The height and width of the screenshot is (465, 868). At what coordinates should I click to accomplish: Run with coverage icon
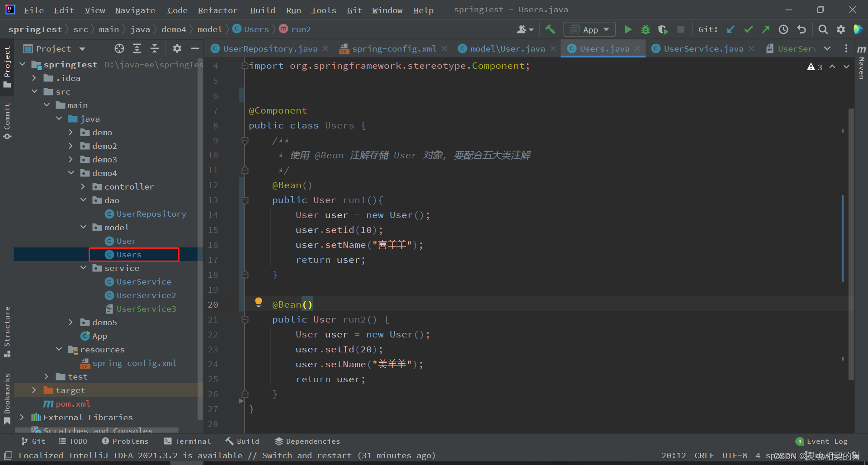663,29
